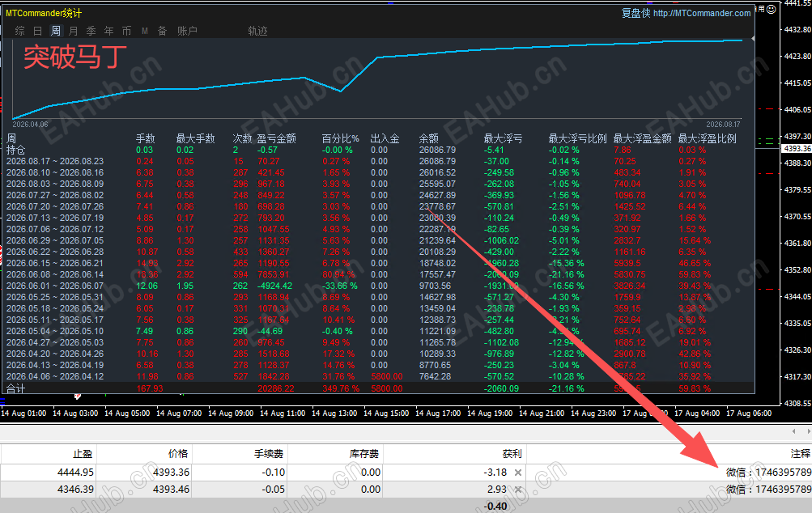Select the 周 weekly tab
812x513 pixels.
click(55, 31)
